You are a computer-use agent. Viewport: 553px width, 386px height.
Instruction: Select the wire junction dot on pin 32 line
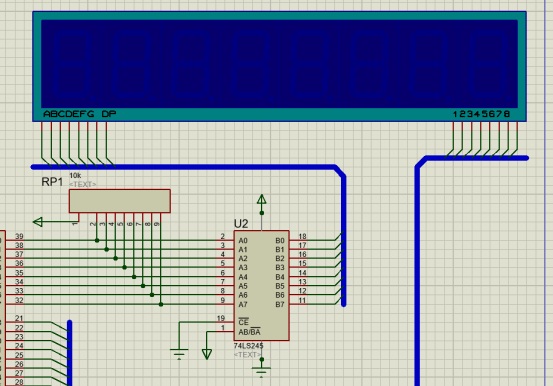coord(161,304)
